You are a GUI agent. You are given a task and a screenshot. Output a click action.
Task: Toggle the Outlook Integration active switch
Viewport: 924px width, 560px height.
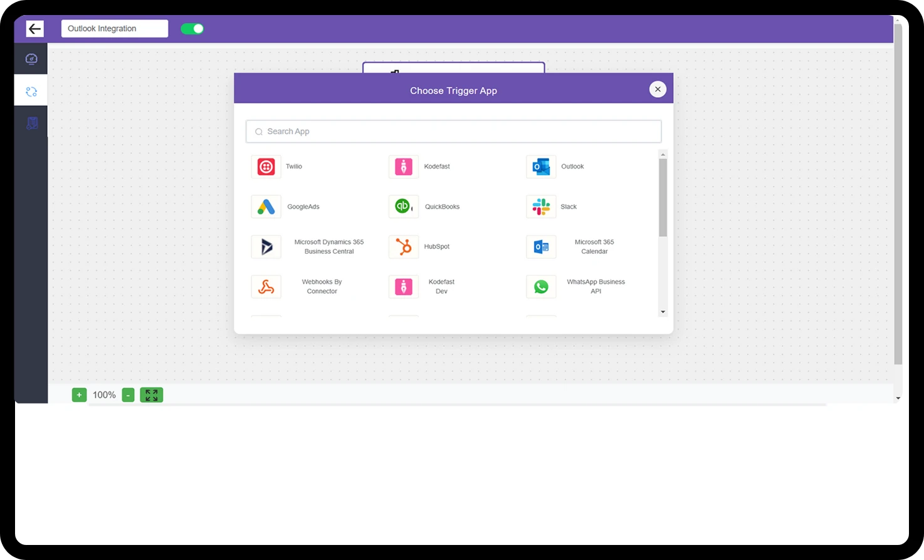[x=192, y=28]
